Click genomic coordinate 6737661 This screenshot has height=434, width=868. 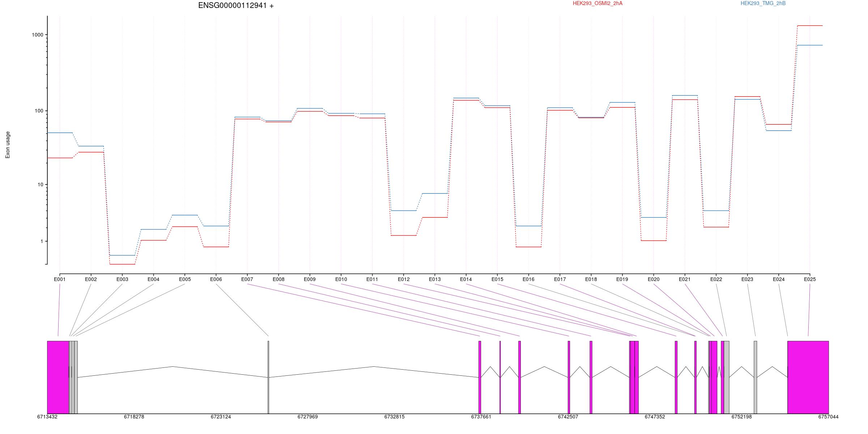point(481,417)
